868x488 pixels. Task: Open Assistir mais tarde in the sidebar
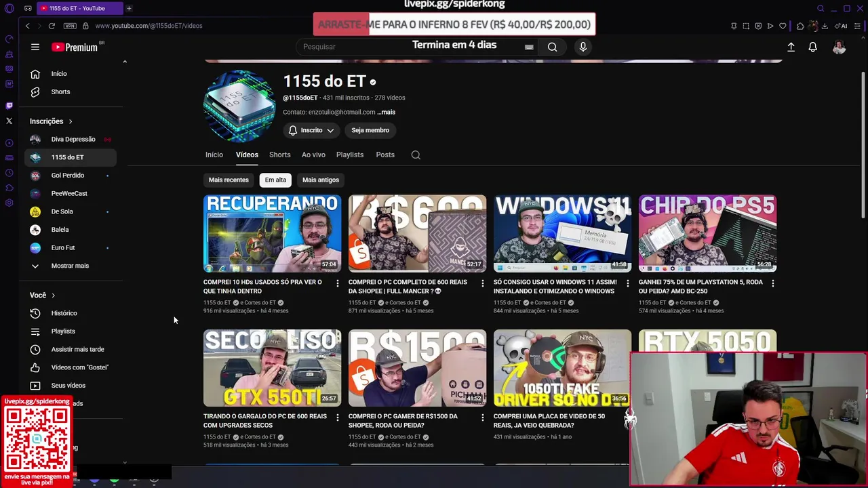pos(71,349)
